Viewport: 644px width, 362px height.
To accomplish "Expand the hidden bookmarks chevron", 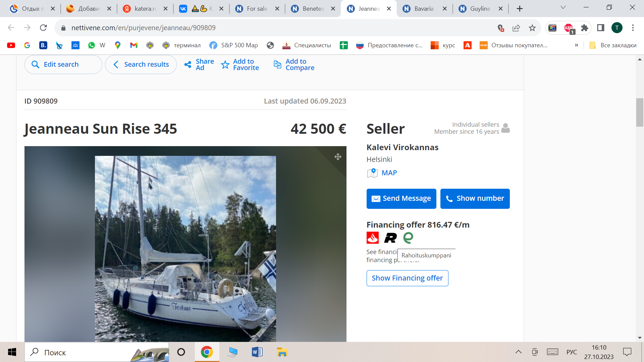I will pos(576,45).
